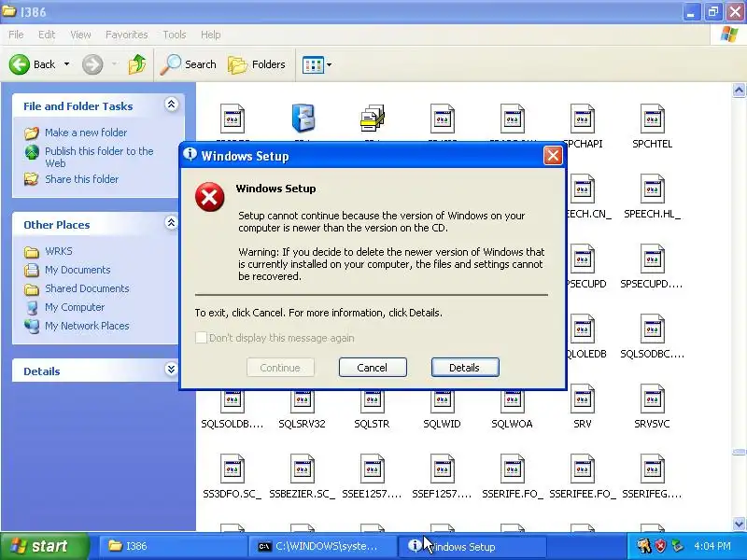This screenshot has width=747, height=560.
Task: Select the SSEF1257.... file icon
Action: [x=442, y=469]
